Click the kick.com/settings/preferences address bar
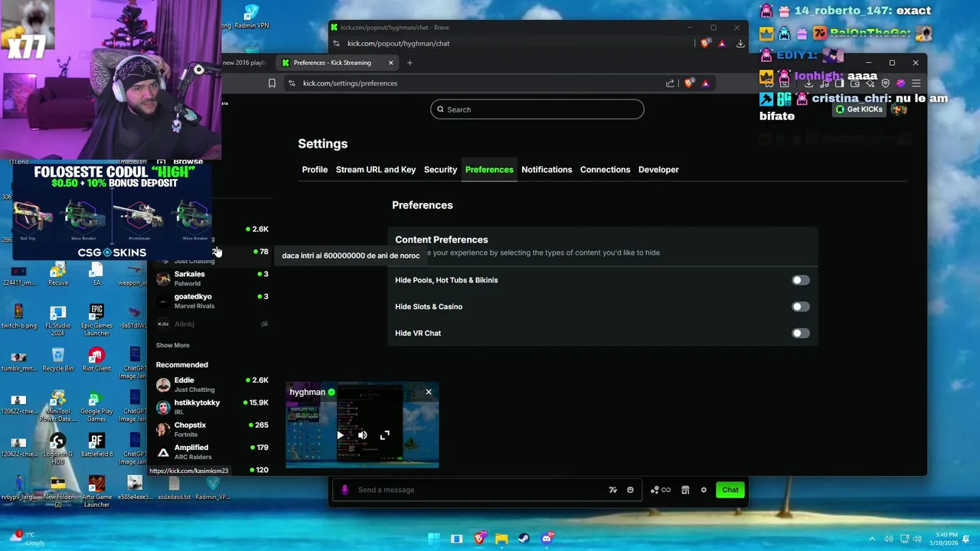Screen dimensions: 980x551 475,83
